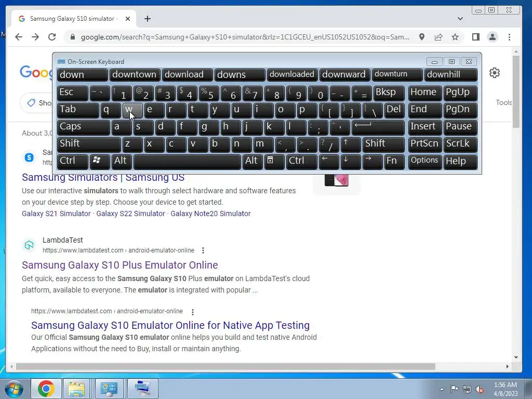
Task: Open the Samsung Simulators | Samsung US link
Action: click(103, 178)
